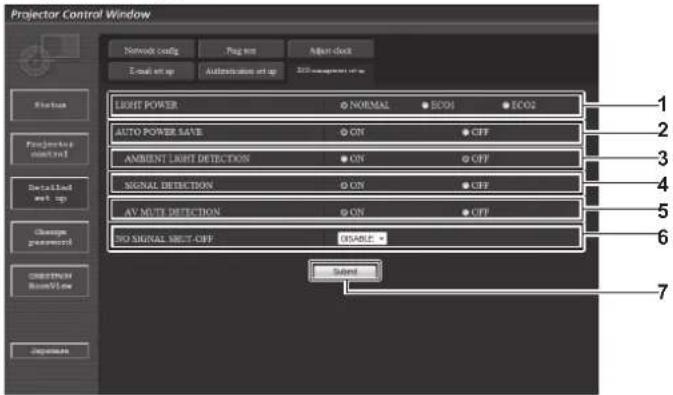
Task: Click the LIGHT POWER label
Action: click(146, 105)
